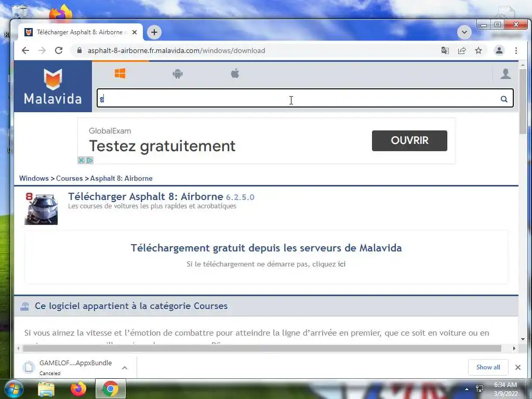Switch to the Android platform tab

(x=178, y=74)
